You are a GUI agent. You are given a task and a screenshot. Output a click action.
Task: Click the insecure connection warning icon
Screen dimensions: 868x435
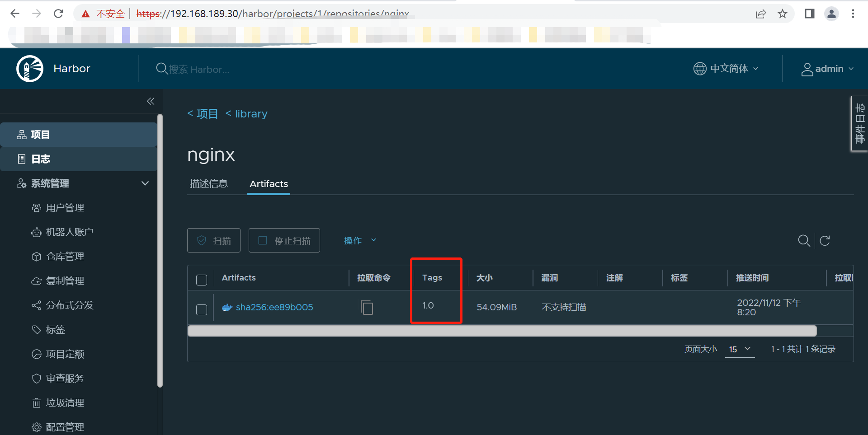85,14
